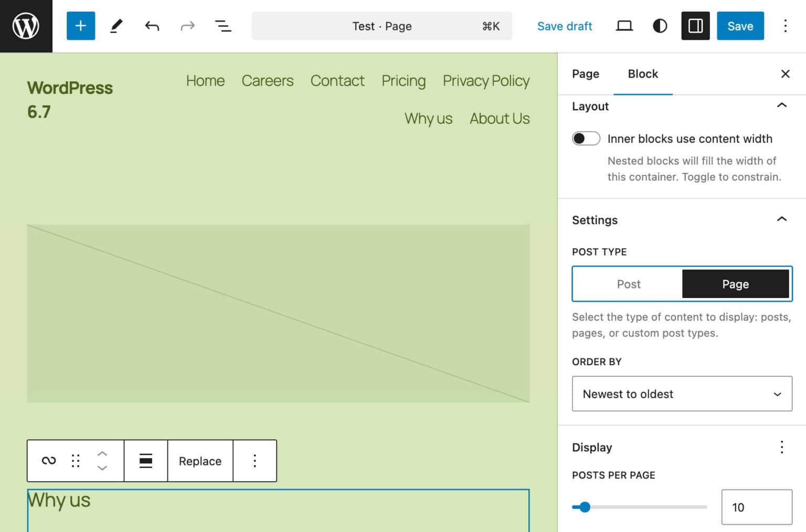This screenshot has width=806, height=532.
Task: Switch to the Page tab
Action: [586, 74]
